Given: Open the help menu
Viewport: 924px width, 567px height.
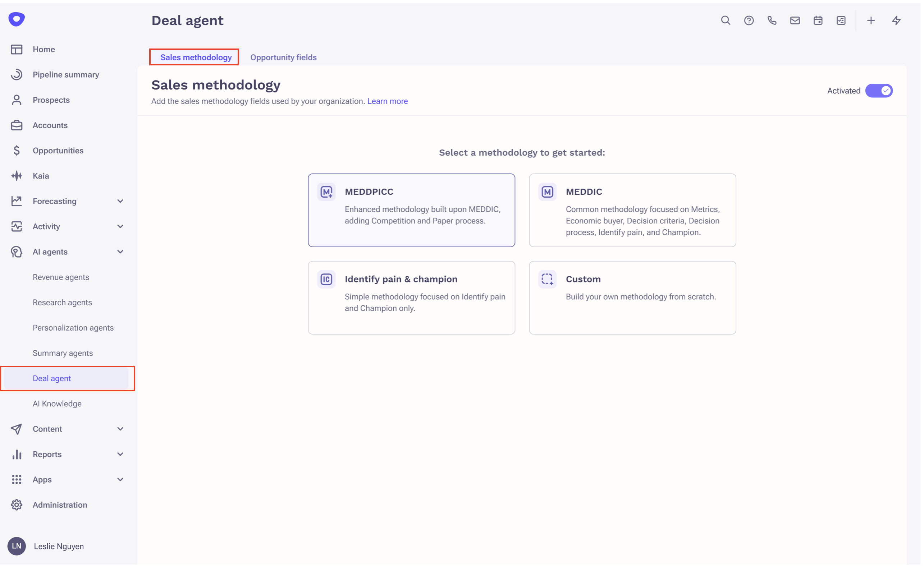Looking at the screenshot, I should [749, 20].
